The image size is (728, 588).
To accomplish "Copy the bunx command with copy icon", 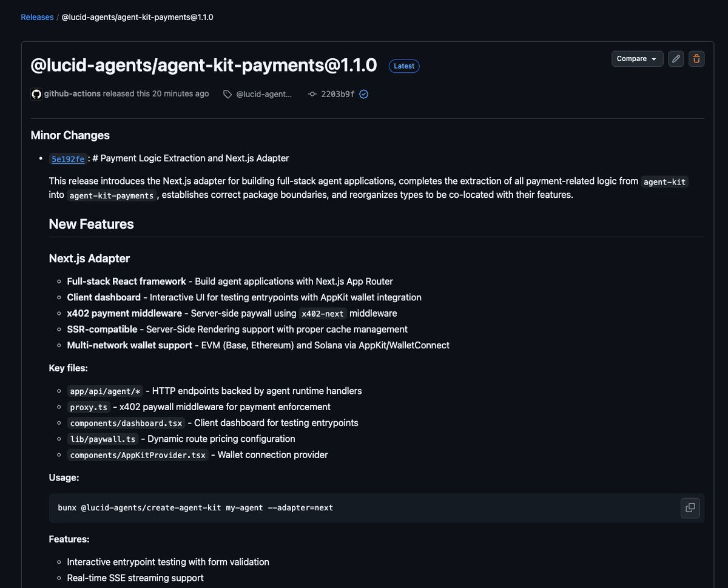I will pyautogui.click(x=690, y=508).
